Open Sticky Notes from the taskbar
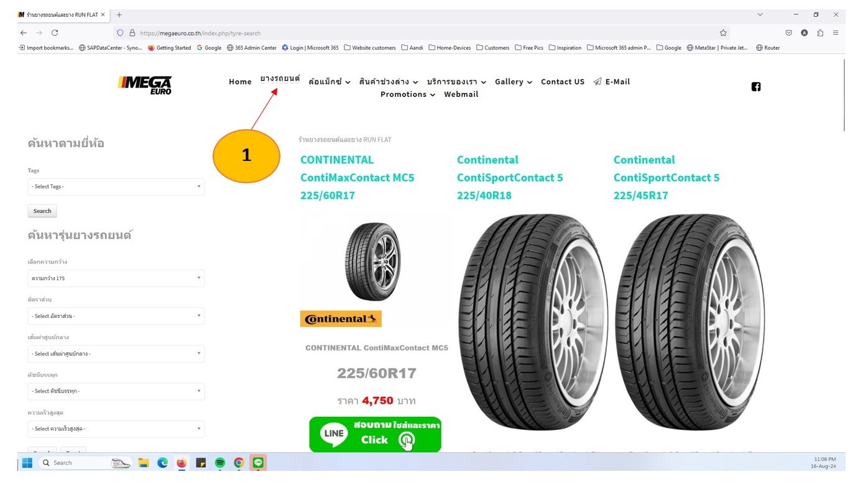This screenshot has width=868, height=492. (x=201, y=463)
